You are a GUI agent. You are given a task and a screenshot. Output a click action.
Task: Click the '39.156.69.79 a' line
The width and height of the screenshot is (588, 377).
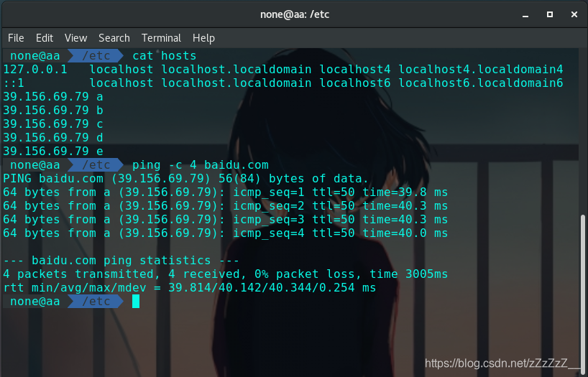53,97
